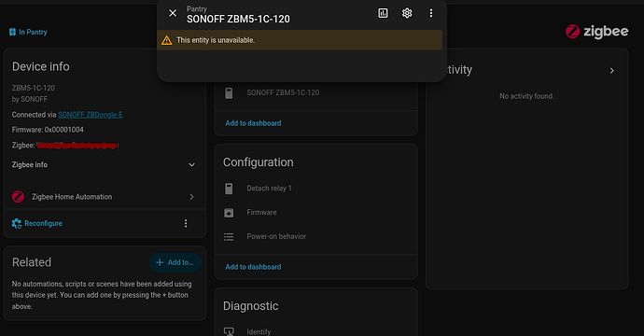644x336 pixels.
Task: Open the history chart icon in dialog
Action: tap(383, 13)
